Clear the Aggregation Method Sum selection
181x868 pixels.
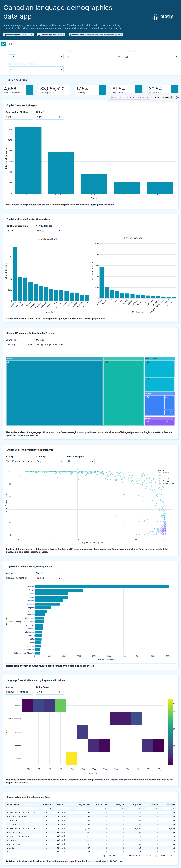pos(28,117)
